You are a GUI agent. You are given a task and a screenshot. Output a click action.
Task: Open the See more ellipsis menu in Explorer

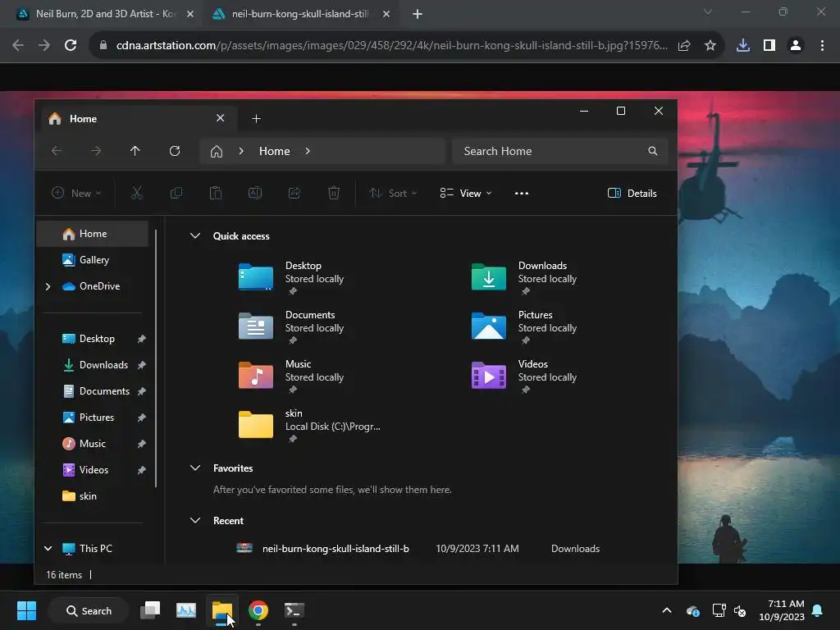click(521, 194)
